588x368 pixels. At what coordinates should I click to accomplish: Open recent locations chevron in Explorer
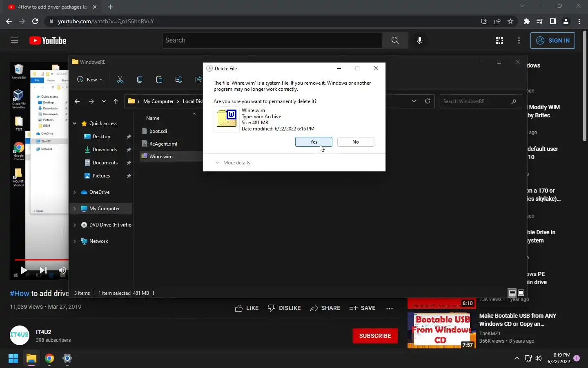pyautogui.click(x=104, y=101)
